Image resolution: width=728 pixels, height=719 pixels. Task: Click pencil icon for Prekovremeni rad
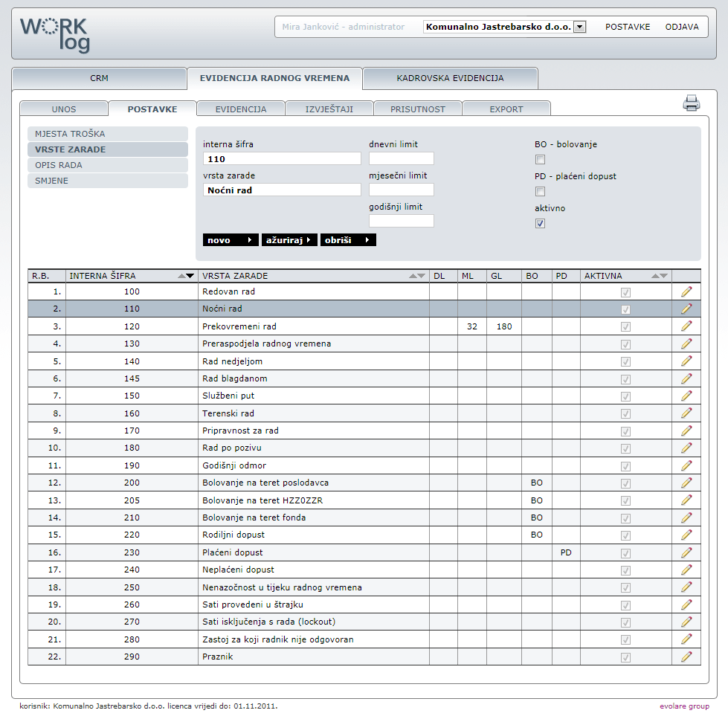[x=686, y=326]
